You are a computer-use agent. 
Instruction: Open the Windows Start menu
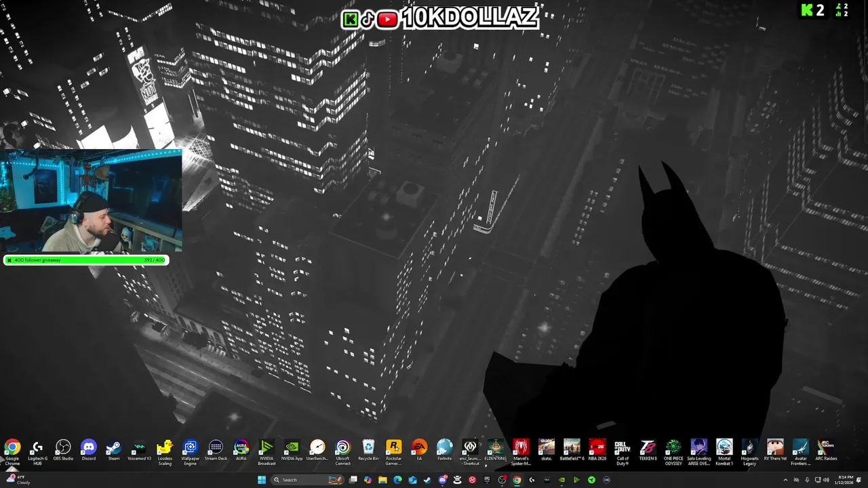tap(262, 480)
